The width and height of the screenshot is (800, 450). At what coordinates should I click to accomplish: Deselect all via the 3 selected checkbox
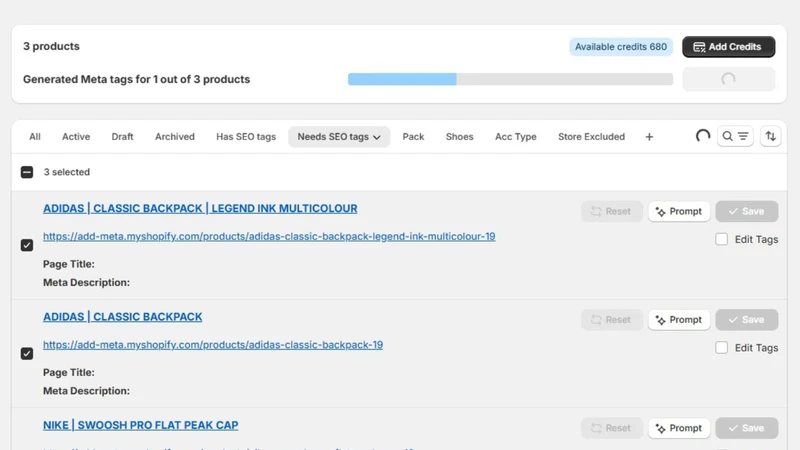pyautogui.click(x=27, y=172)
